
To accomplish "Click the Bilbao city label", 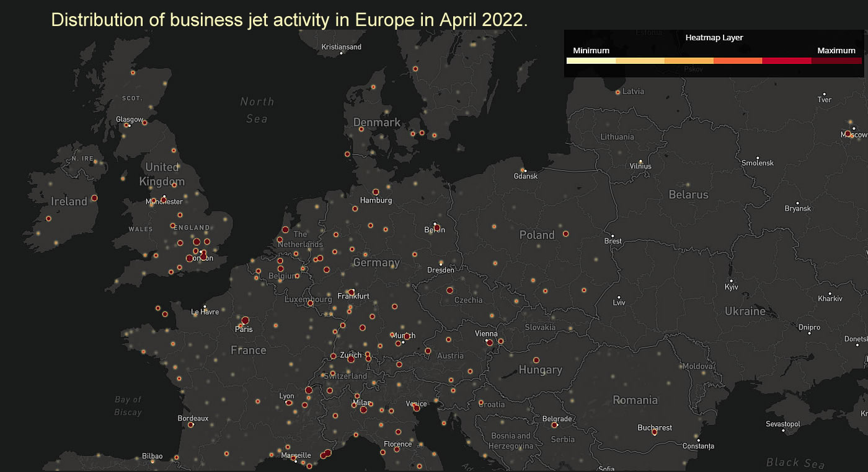I will pos(152,457).
